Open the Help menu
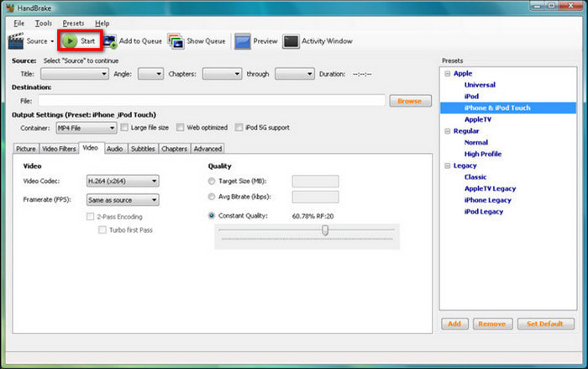The height and width of the screenshot is (369, 588). pyautogui.click(x=102, y=24)
